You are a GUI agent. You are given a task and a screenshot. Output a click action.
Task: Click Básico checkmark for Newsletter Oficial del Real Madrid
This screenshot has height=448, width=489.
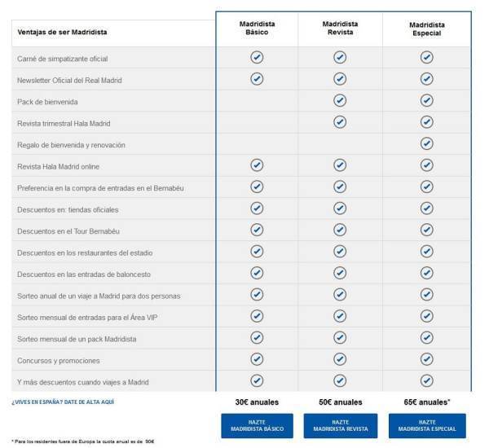[x=257, y=79]
